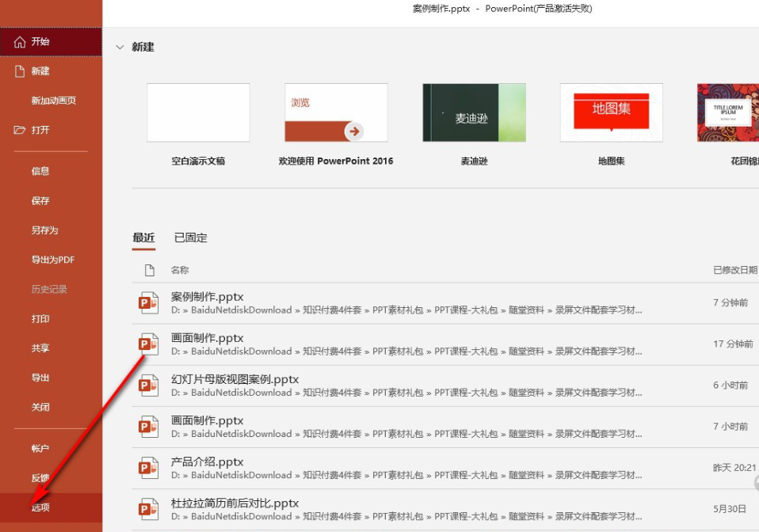Select the 欢迎使用 PowerPoint 2016 thumbnail
The image size is (759, 532).
click(x=336, y=112)
